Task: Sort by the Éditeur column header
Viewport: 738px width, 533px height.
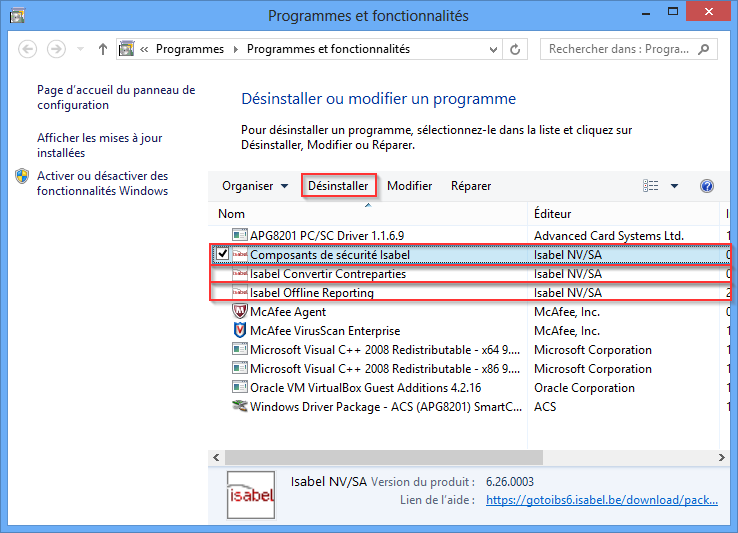Action: [623, 214]
